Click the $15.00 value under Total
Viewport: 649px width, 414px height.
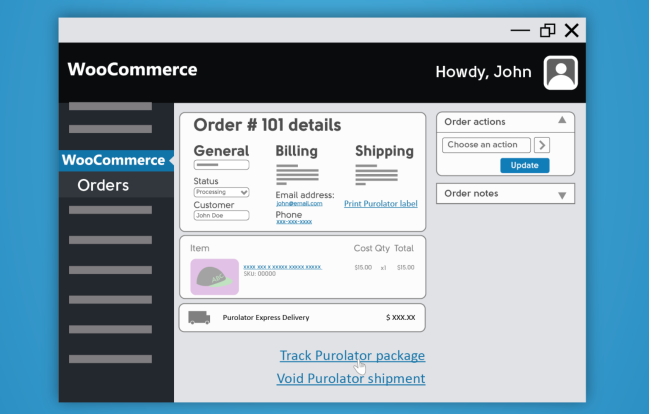(405, 267)
